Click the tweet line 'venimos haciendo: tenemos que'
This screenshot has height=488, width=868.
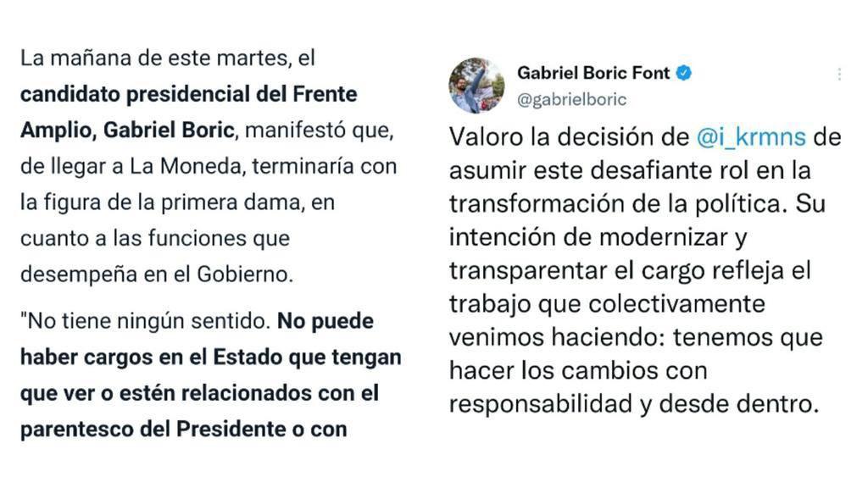tap(636, 337)
